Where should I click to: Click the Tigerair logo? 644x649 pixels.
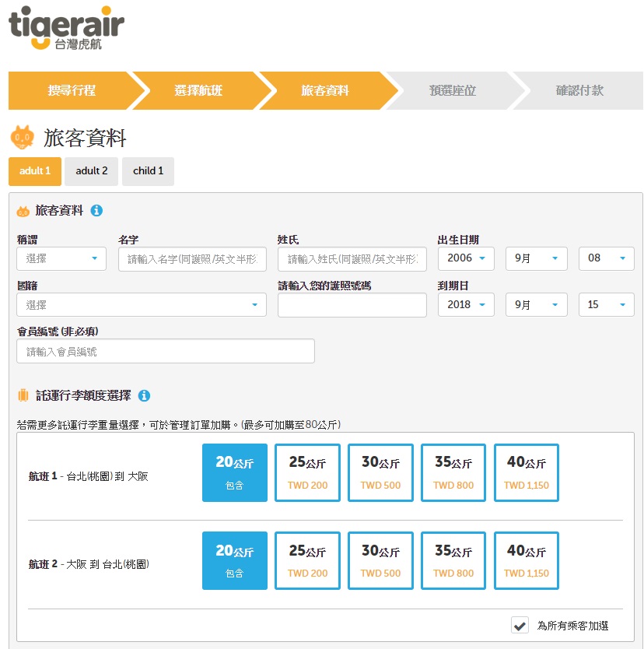(66, 27)
